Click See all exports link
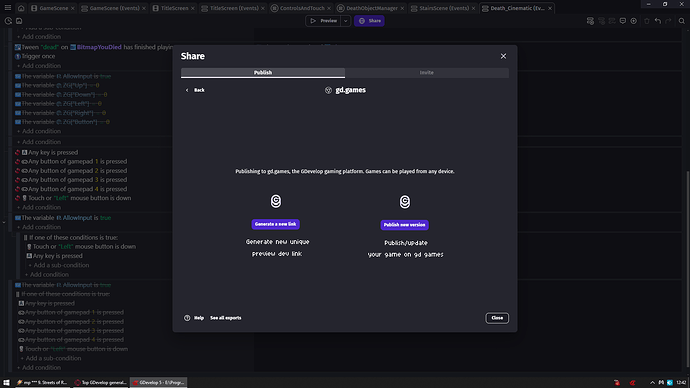690x388 pixels. coord(226,318)
